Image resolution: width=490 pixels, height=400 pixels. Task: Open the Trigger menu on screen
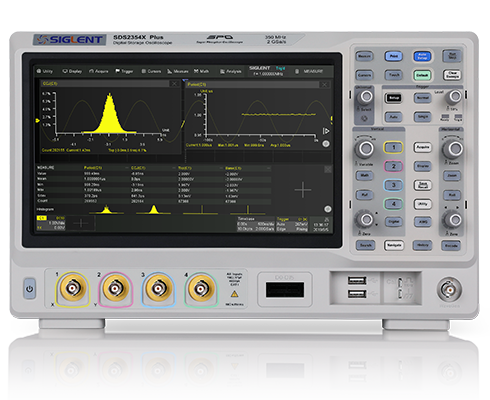click(124, 71)
